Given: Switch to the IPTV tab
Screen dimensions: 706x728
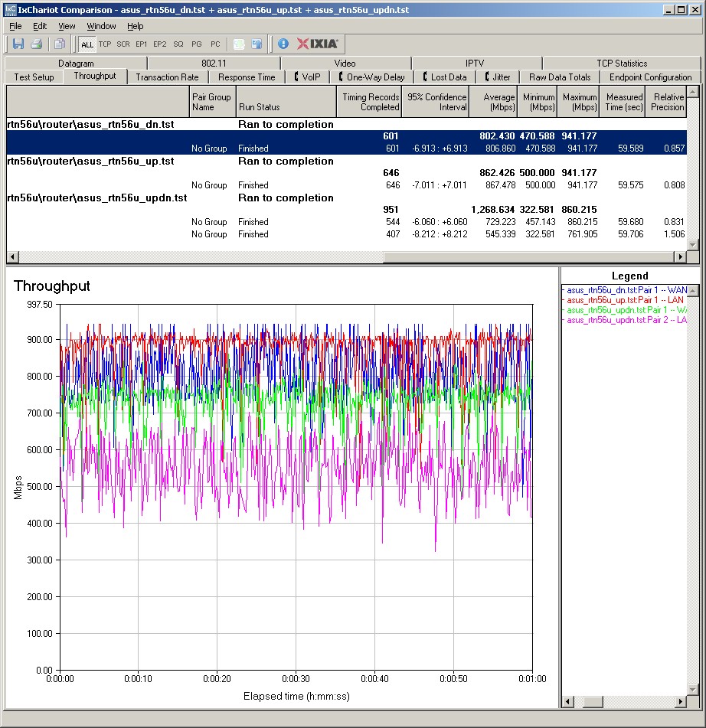Looking at the screenshot, I should (x=475, y=63).
